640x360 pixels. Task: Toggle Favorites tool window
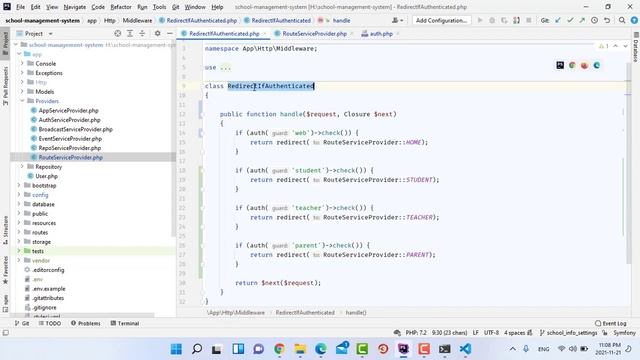tap(5, 270)
